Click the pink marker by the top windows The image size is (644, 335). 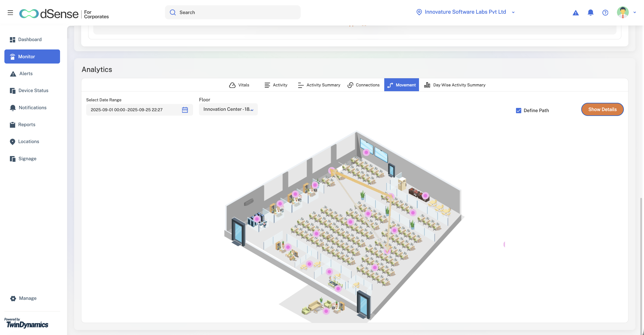coord(366,152)
